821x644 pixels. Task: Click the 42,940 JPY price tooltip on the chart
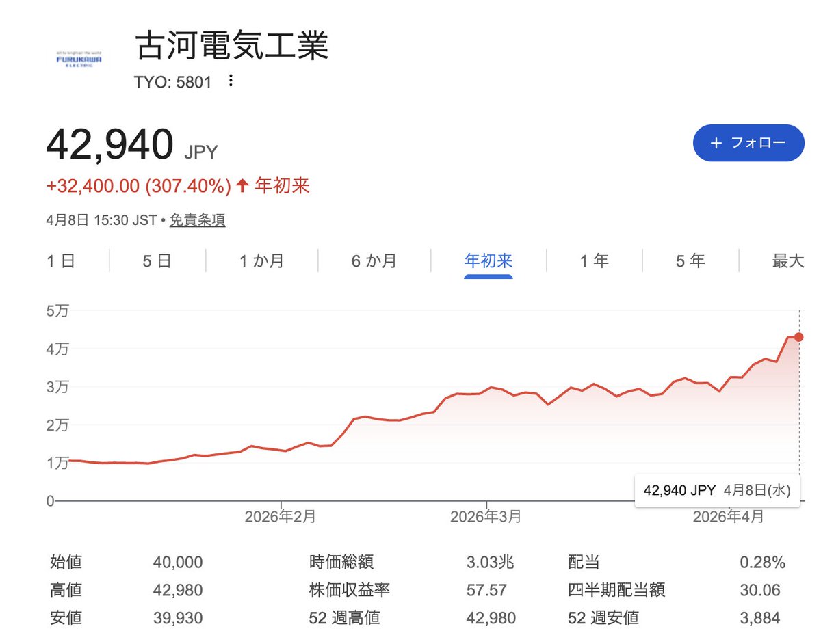[x=717, y=489]
